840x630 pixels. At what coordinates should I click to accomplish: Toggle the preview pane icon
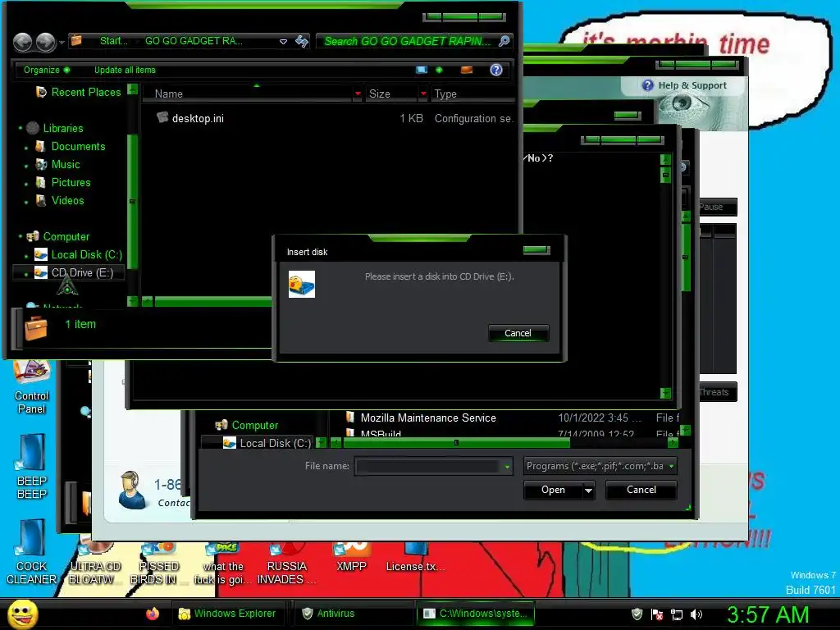[x=467, y=70]
